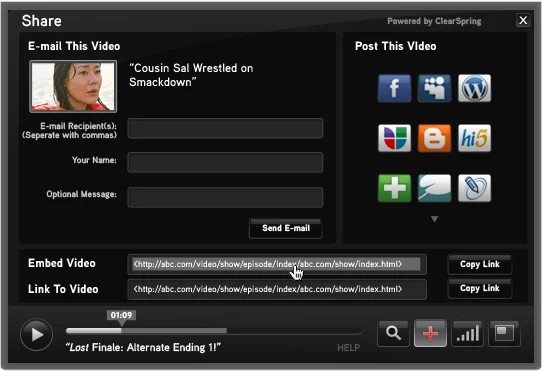The width and height of the screenshot is (542, 371).
Task: Click the green plus share icon
Action: pyautogui.click(x=394, y=188)
